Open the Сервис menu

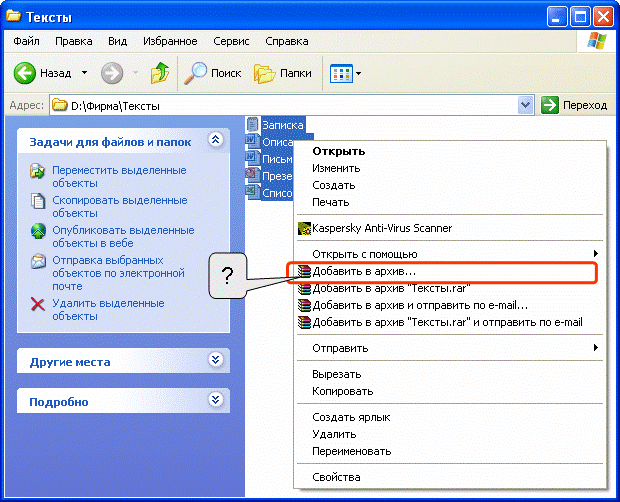coord(231,41)
